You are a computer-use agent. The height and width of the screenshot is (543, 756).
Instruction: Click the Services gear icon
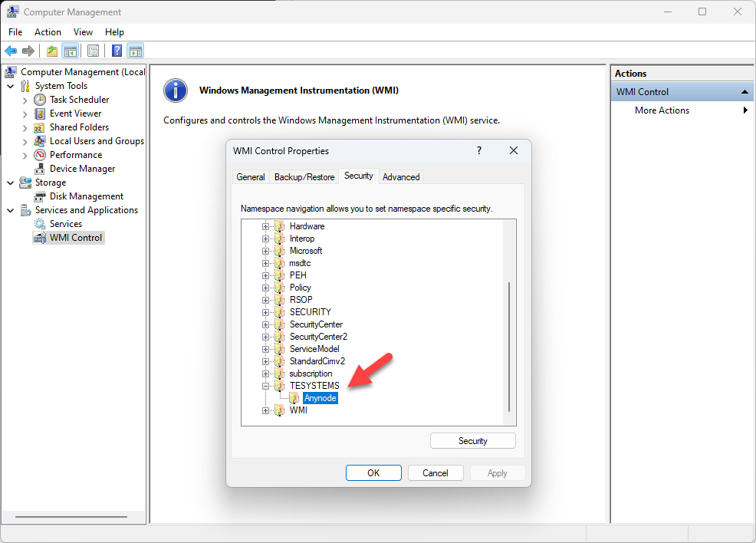click(x=39, y=223)
